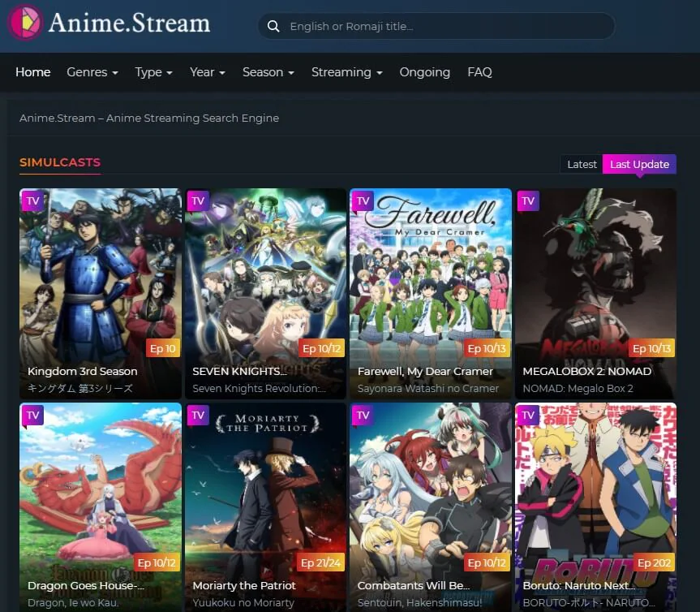Click Ep 21/24 badge on Moriarty the Patriot
The image size is (700, 612).
[x=320, y=562]
